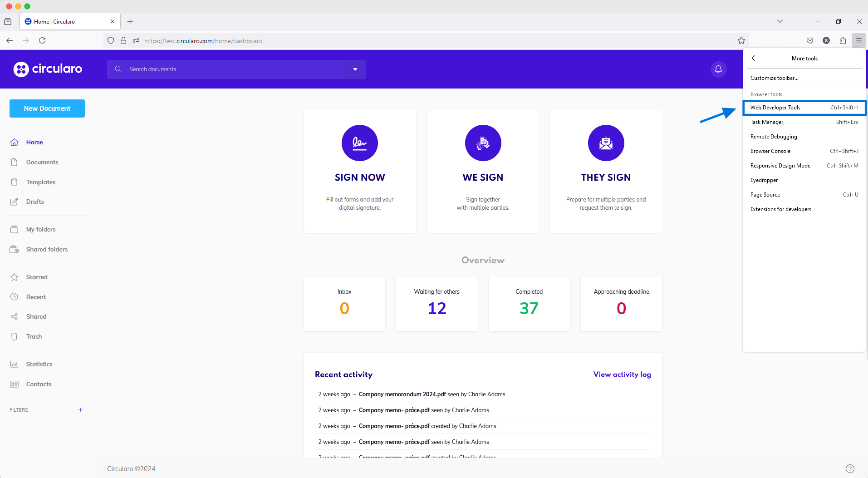The height and width of the screenshot is (478, 868).
Task: Choose Eyedropper from browser tools
Action: tap(764, 180)
